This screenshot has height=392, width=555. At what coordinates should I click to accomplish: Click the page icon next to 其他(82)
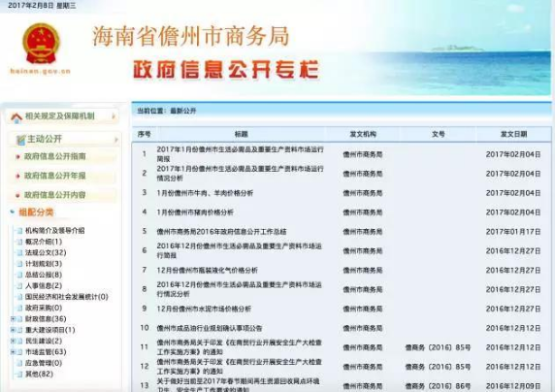coord(19,374)
